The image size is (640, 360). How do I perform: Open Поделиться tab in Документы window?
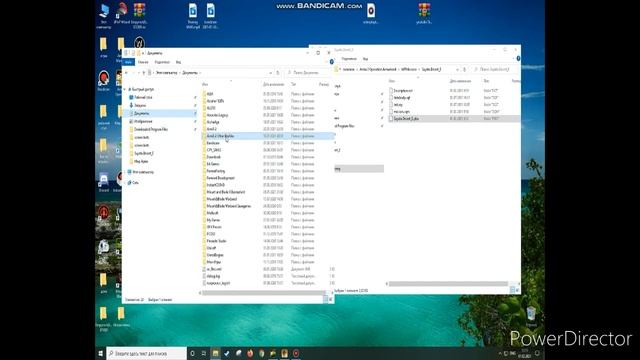[162, 62]
